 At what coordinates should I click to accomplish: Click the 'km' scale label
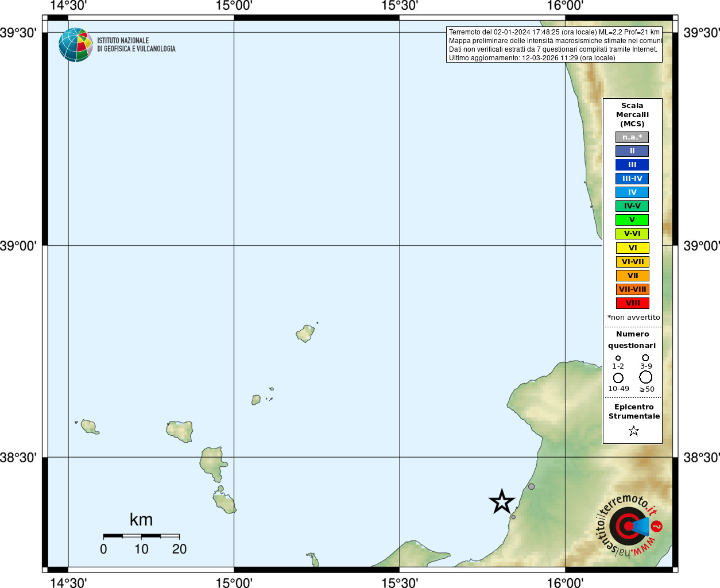pyautogui.click(x=141, y=520)
